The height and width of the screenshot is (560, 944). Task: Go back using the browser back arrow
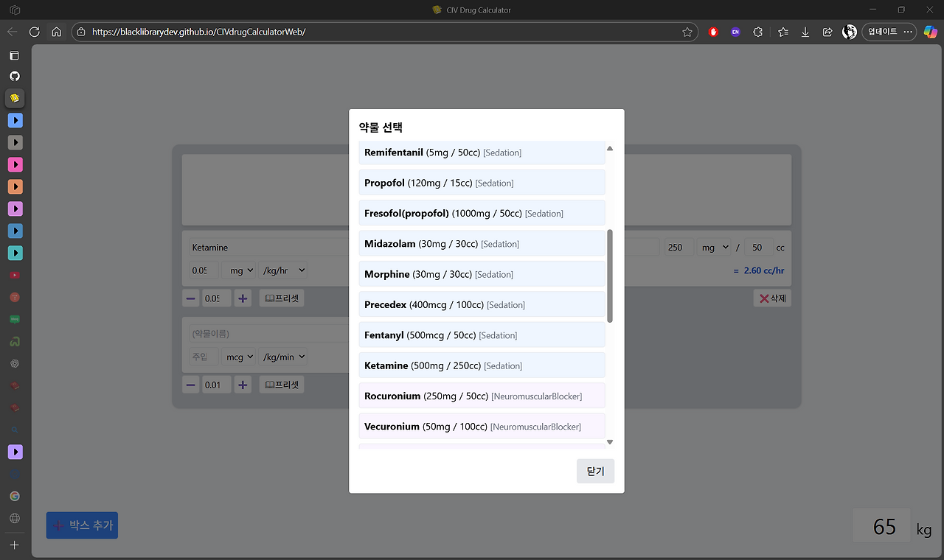click(x=12, y=32)
